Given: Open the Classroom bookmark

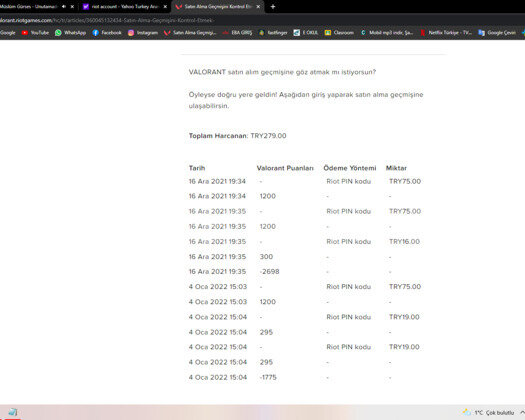Looking at the screenshot, I should click(339, 32).
